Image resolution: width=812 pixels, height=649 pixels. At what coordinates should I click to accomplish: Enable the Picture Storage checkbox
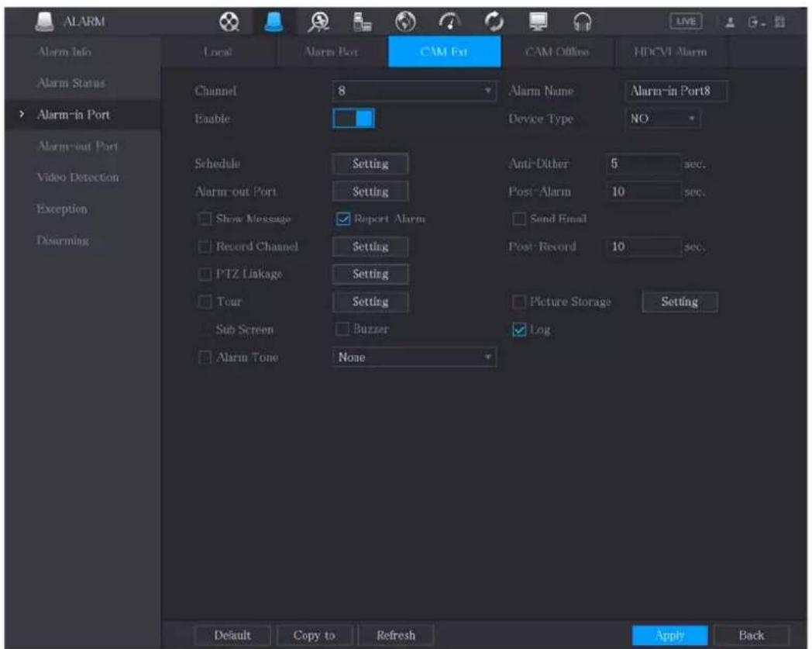518,301
